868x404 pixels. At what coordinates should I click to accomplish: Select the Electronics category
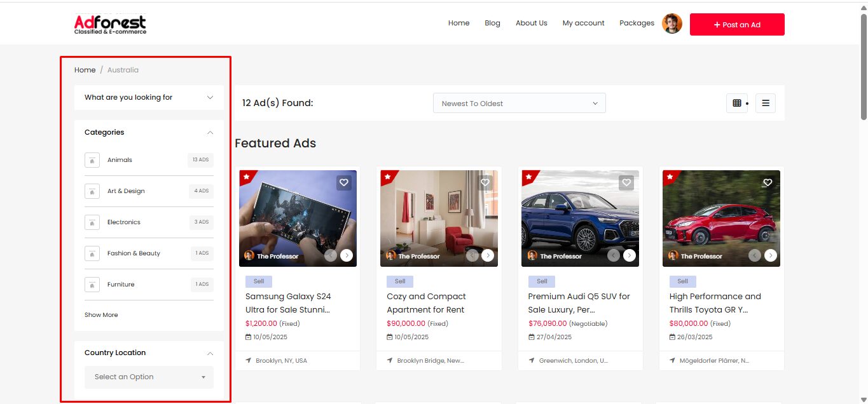tap(124, 222)
